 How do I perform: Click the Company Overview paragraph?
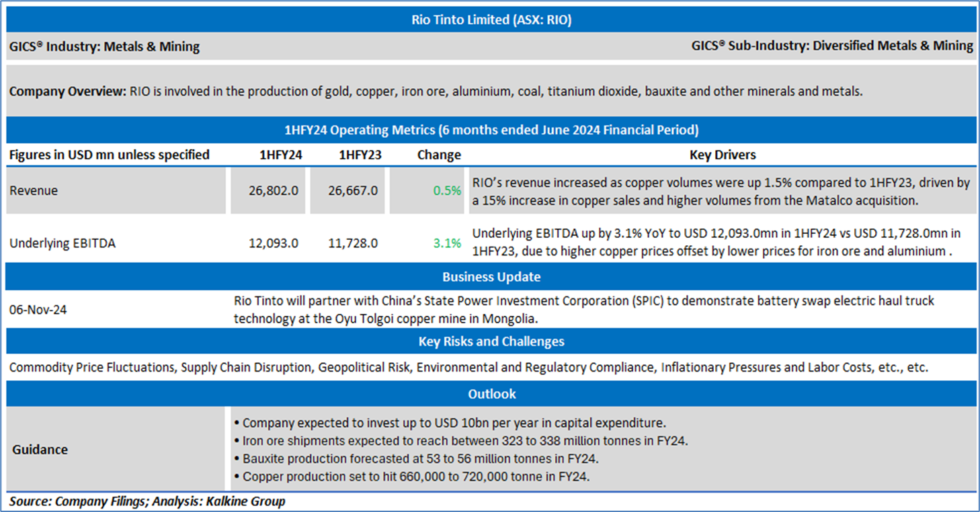point(436,91)
